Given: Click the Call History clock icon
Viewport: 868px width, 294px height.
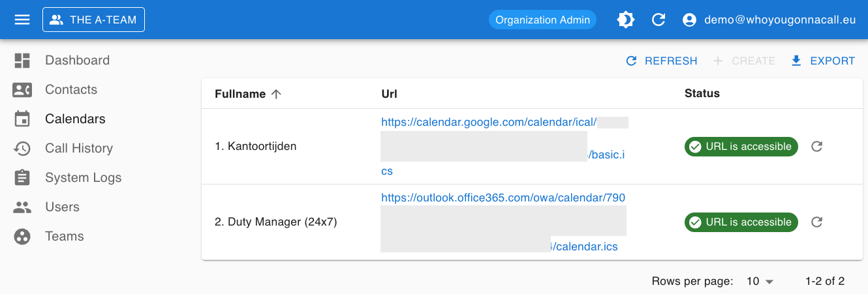Looking at the screenshot, I should (22, 149).
